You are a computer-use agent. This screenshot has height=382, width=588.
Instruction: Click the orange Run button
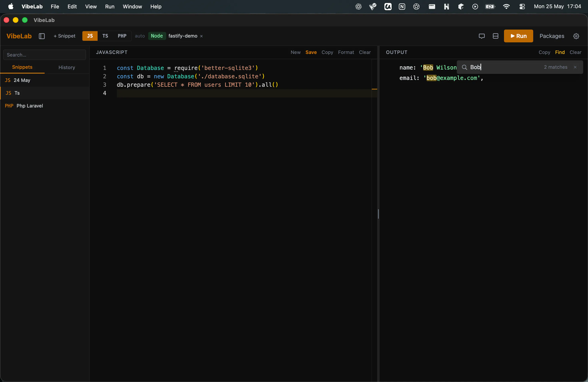(x=519, y=36)
